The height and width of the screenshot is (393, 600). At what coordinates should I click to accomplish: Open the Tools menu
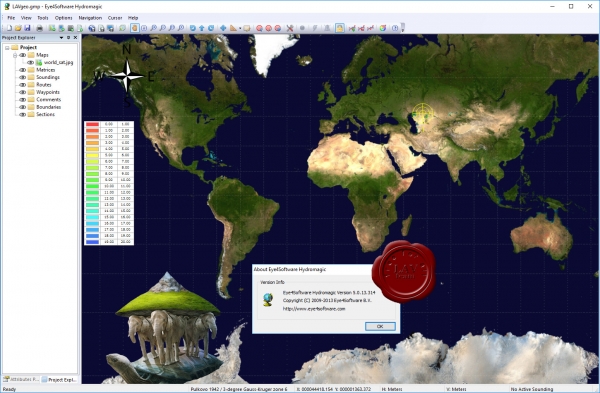tap(43, 18)
